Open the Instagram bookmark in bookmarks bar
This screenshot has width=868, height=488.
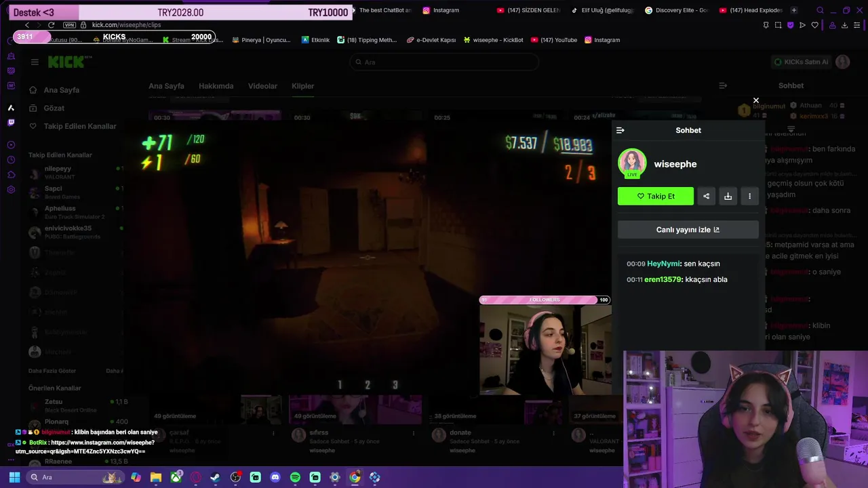click(602, 40)
